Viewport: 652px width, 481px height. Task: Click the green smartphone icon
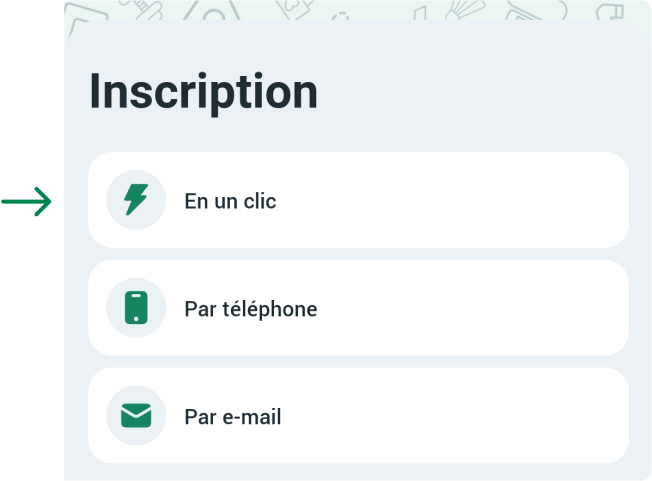[x=136, y=308]
